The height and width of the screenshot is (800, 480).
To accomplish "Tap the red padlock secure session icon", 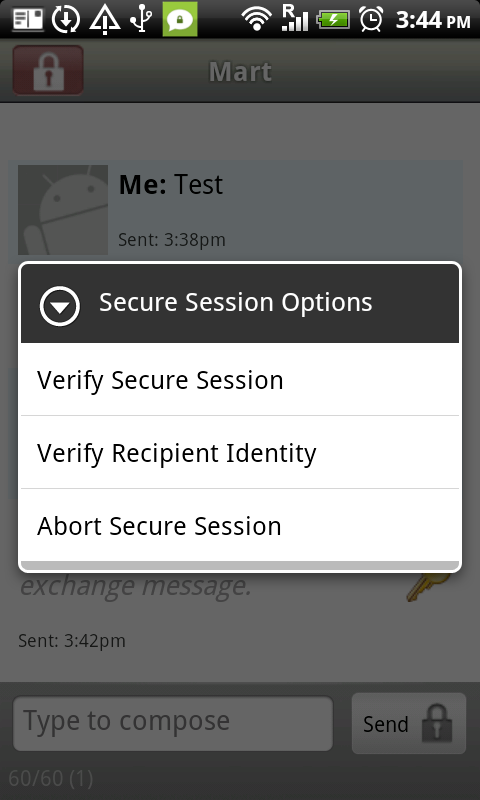I will click(48, 70).
